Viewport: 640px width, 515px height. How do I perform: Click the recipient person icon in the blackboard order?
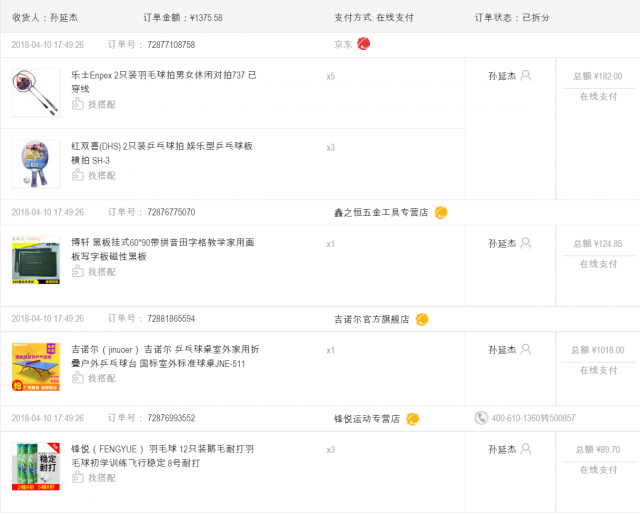pos(526,243)
